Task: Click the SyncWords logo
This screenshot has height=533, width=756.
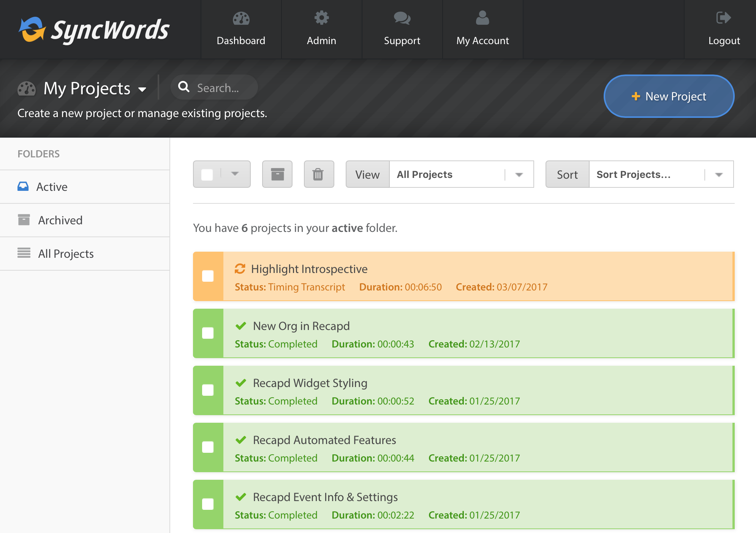Action: tap(94, 30)
